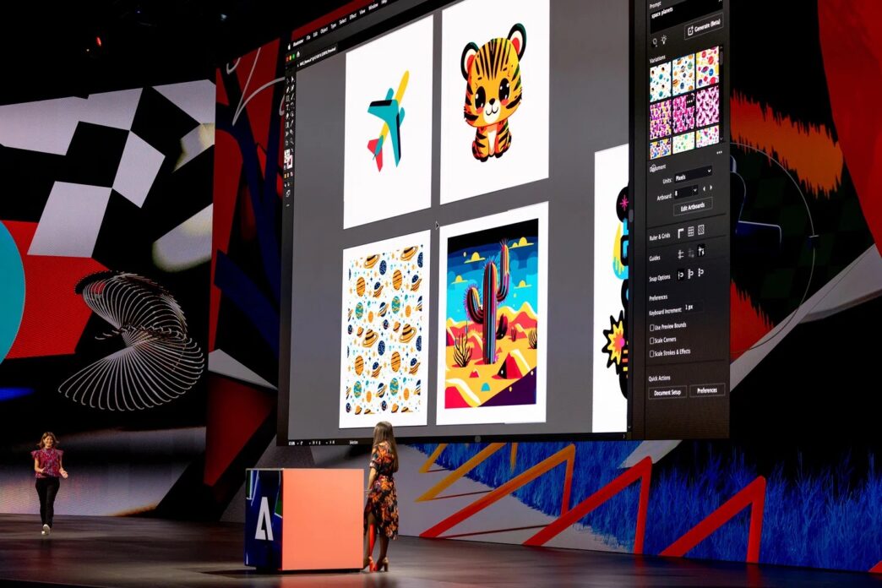Check the Scale Corners option
882x588 pixels.
click(x=651, y=340)
